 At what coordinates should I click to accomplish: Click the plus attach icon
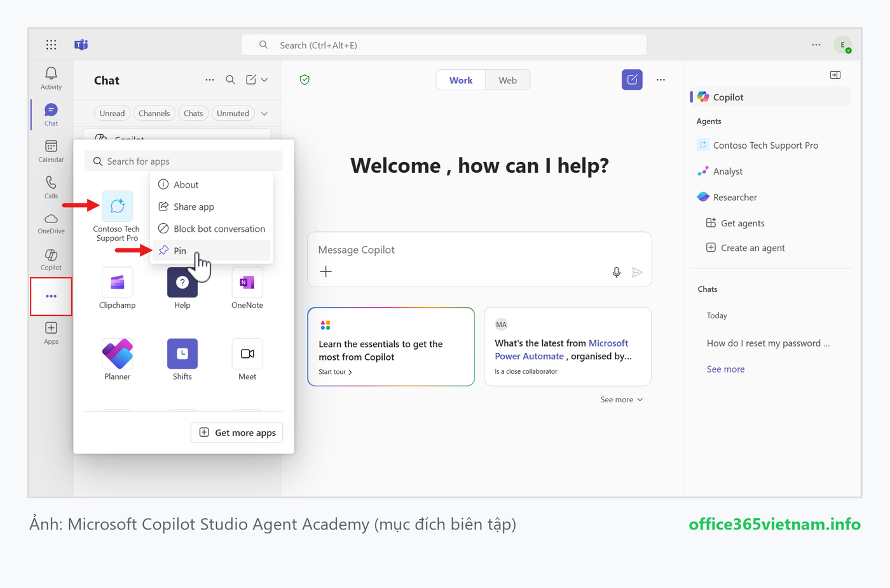pos(325,271)
